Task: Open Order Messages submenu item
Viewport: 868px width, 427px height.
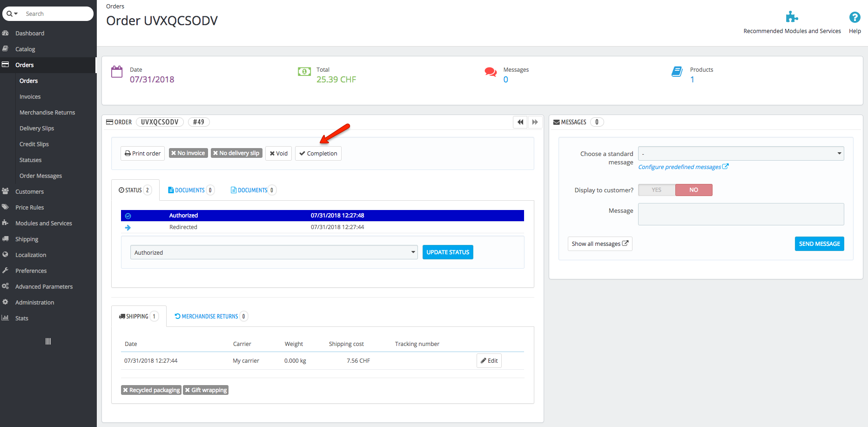Action: (40, 176)
